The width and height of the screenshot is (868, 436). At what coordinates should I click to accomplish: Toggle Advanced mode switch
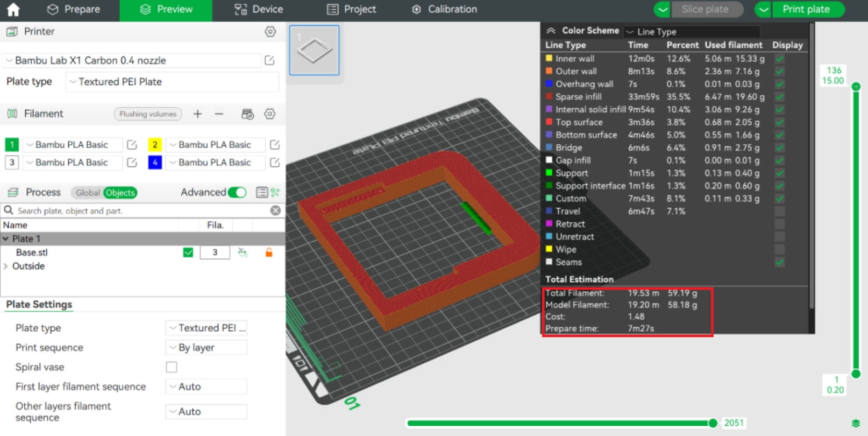tap(237, 192)
